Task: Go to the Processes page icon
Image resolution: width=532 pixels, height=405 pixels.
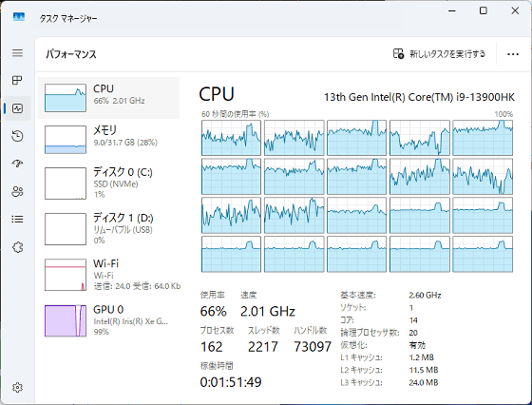Action: coord(17,80)
